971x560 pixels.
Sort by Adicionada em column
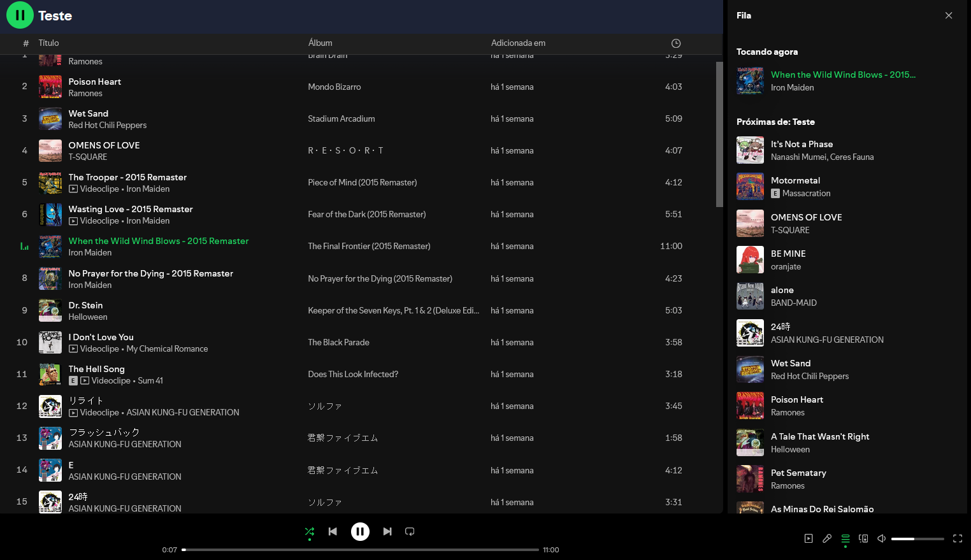[x=518, y=43]
